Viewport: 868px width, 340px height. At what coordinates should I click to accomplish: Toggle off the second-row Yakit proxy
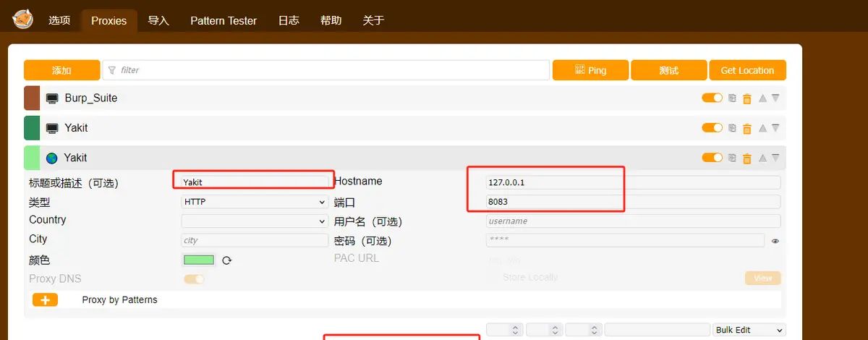pos(712,128)
